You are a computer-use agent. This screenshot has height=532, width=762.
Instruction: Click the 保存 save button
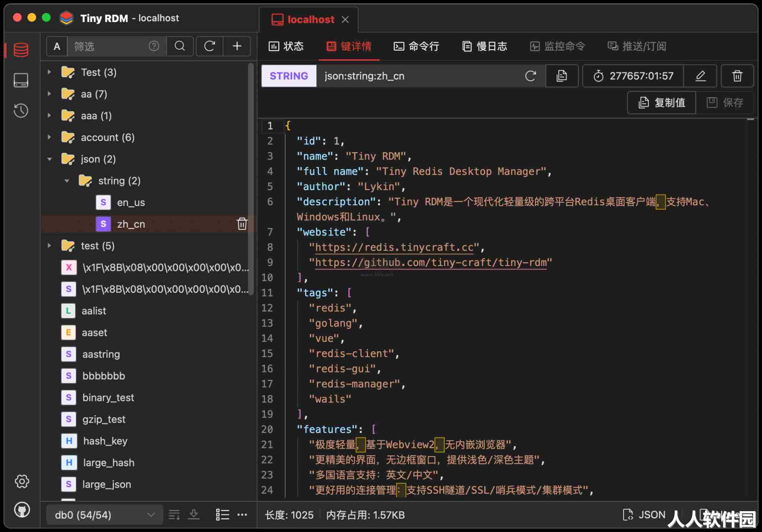[x=725, y=102]
